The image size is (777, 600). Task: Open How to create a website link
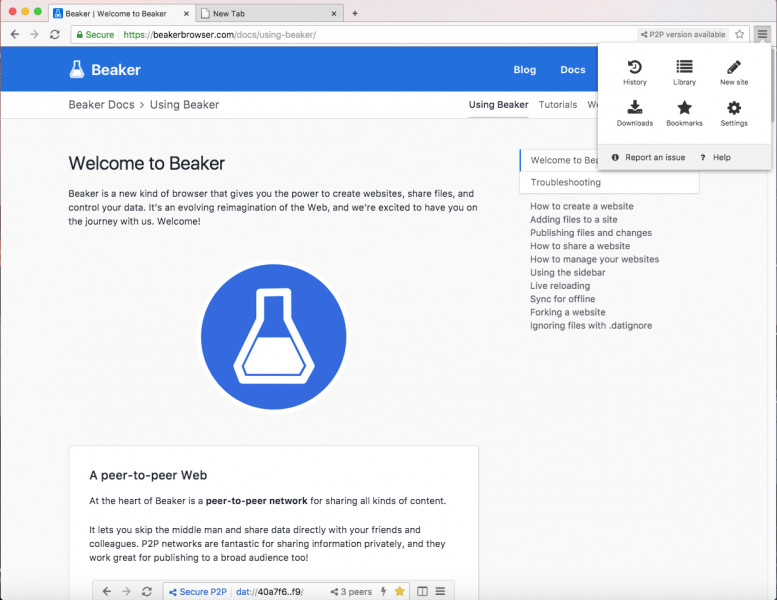[582, 206]
